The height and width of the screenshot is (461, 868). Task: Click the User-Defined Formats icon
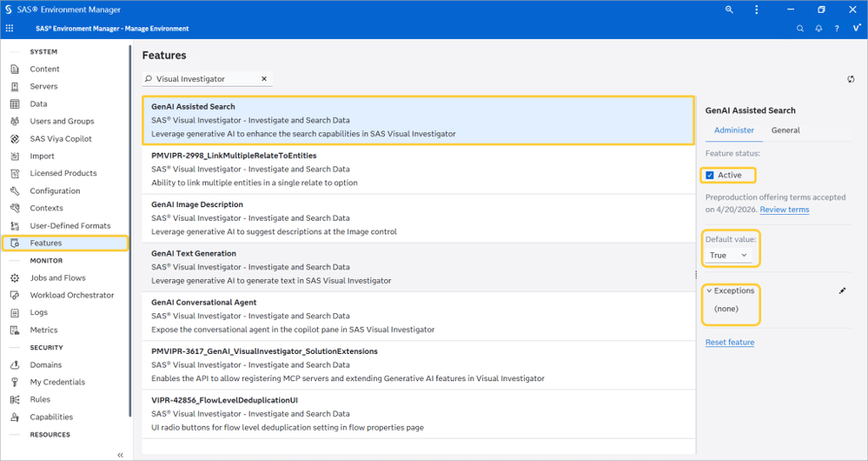click(x=15, y=226)
